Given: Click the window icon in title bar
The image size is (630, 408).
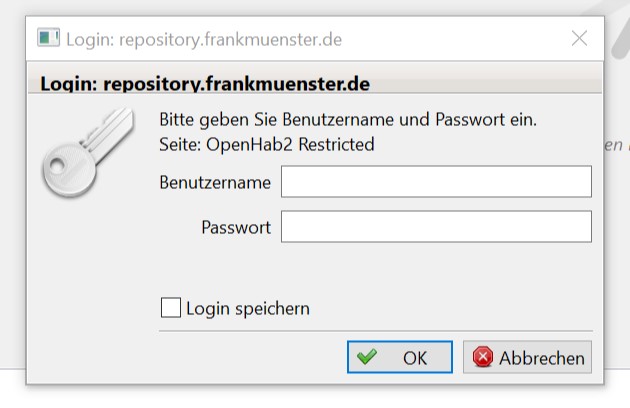Looking at the screenshot, I should pos(48,38).
